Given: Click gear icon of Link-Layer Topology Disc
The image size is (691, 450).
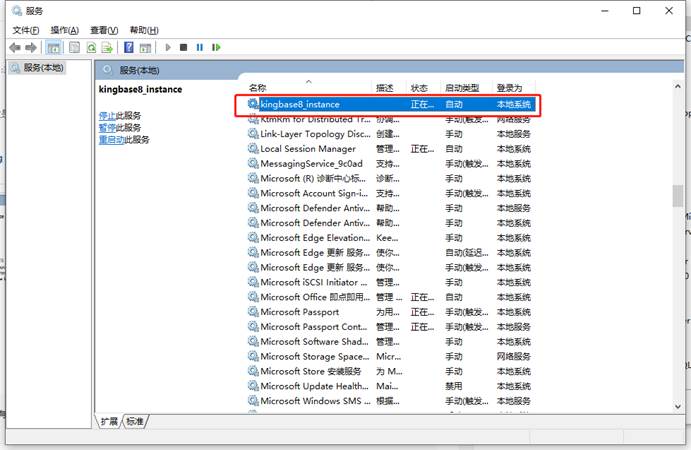Looking at the screenshot, I should click(x=253, y=134).
